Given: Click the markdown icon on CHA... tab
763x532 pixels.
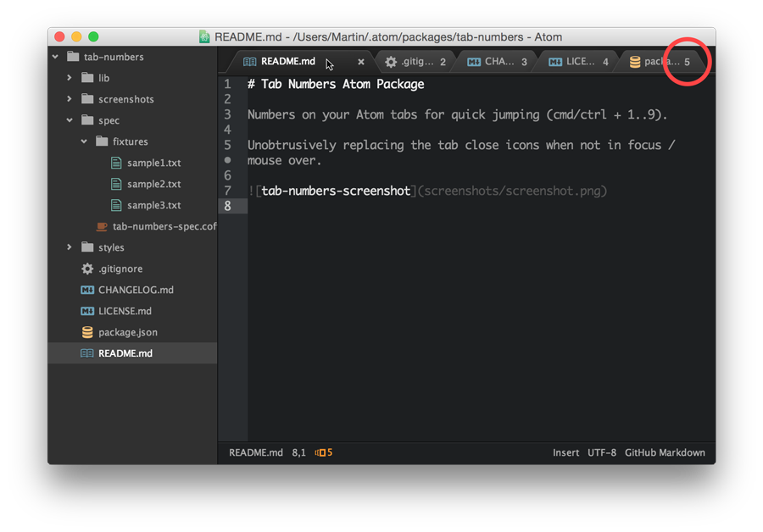Looking at the screenshot, I should coord(474,62).
